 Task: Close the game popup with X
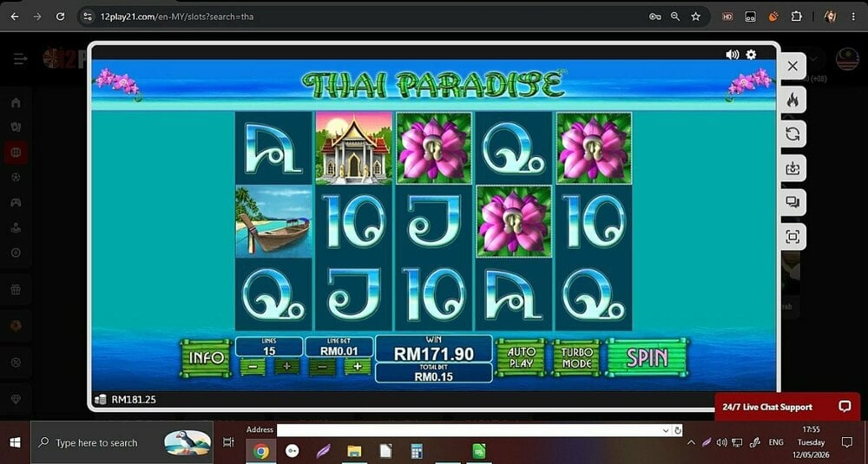pos(792,67)
